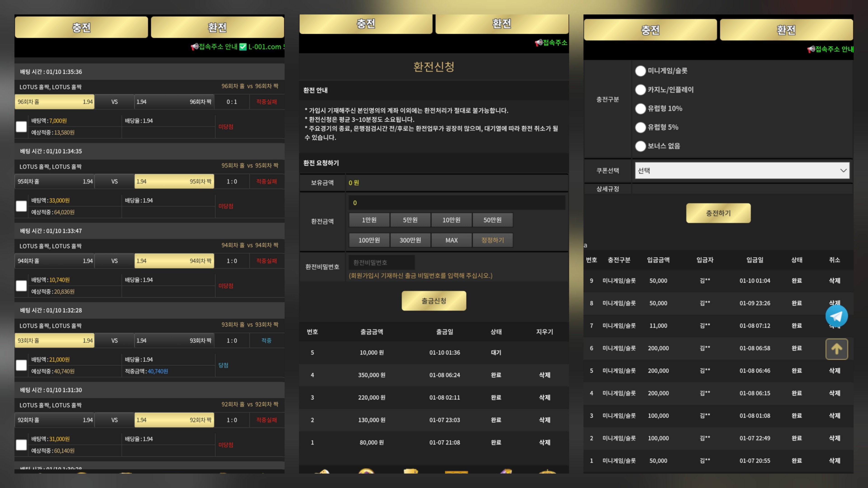Image resolution: width=868 pixels, height=488 pixels.
Task: Click megaphone icon in right panel notice
Action: 811,49
